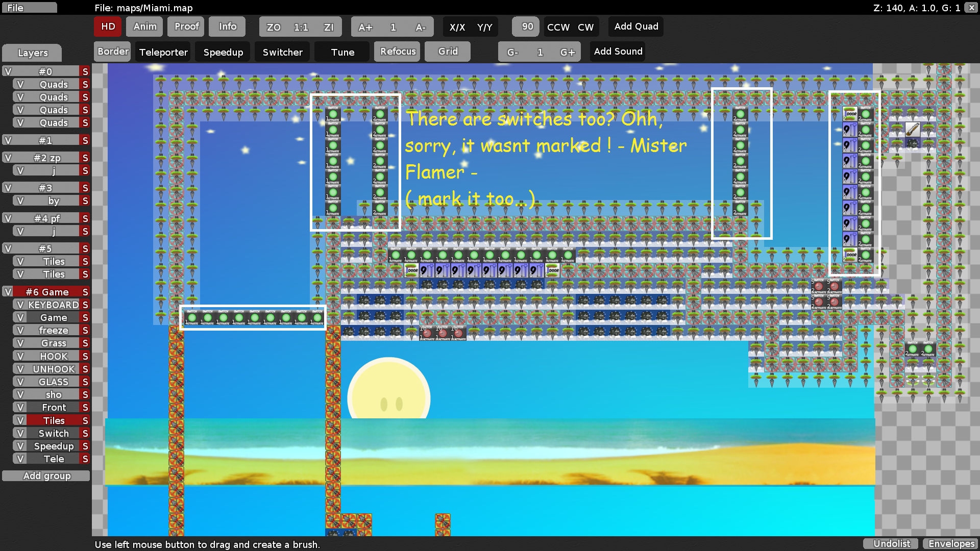Screen dimensions: 980x551
Task: Increase animation speed with A+
Action: [x=365, y=27]
